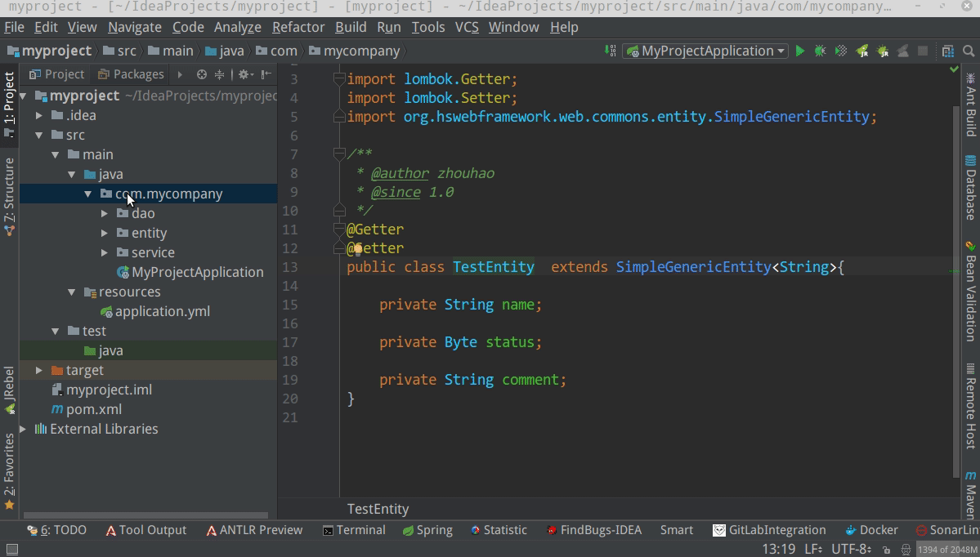This screenshot has width=980, height=557.
Task: Switch to the Packages view tab
Action: tap(131, 74)
